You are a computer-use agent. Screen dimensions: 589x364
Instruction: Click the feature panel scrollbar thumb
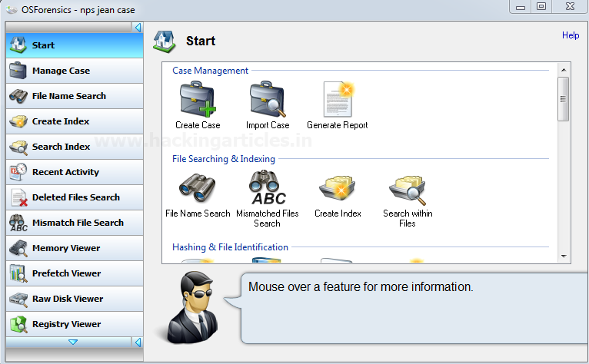[x=563, y=99]
